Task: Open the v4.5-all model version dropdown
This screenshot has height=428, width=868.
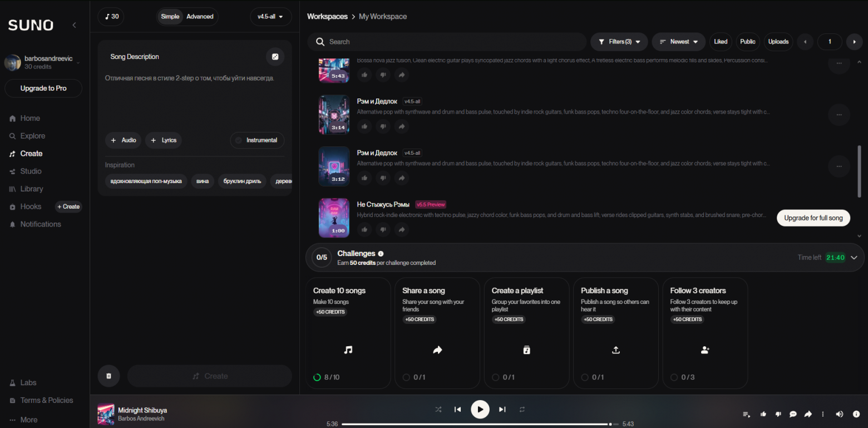Action: tap(271, 17)
